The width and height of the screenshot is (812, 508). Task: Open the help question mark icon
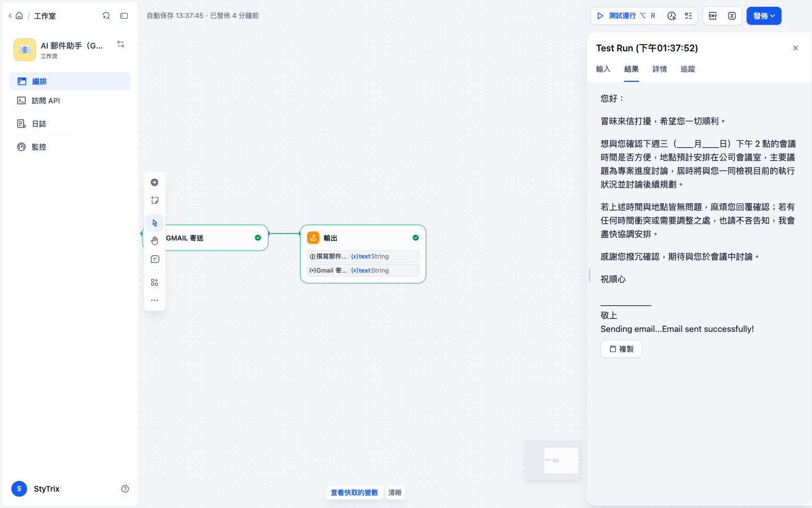[x=125, y=489]
